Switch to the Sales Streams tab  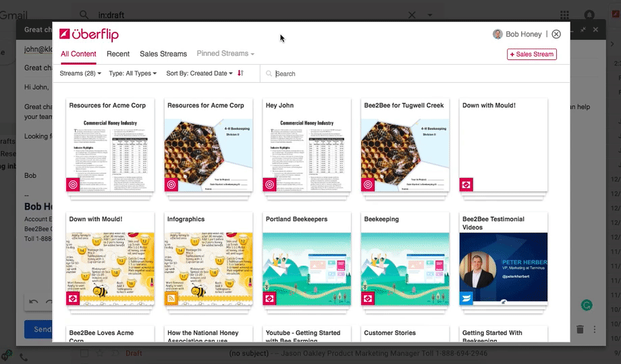pyautogui.click(x=163, y=54)
